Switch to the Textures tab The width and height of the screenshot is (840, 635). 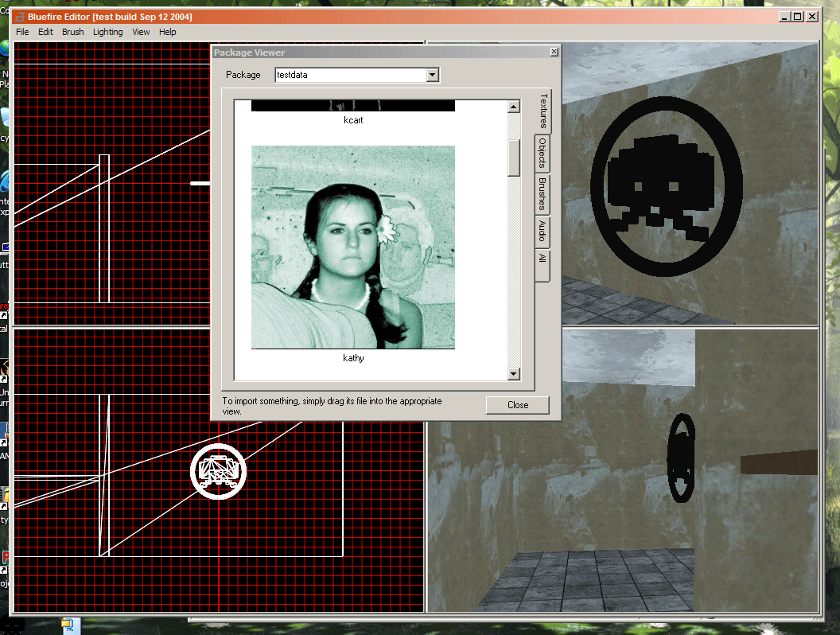542,111
